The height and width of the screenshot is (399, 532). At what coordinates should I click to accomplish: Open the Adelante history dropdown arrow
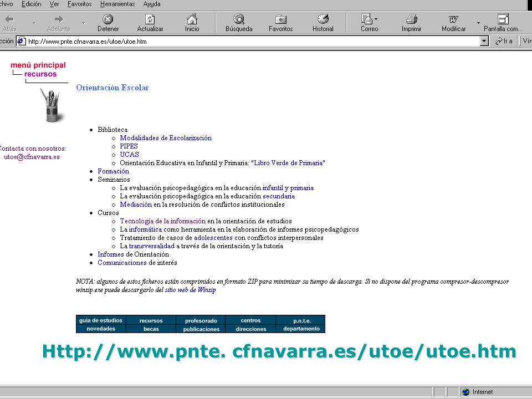tap(84, 23)
